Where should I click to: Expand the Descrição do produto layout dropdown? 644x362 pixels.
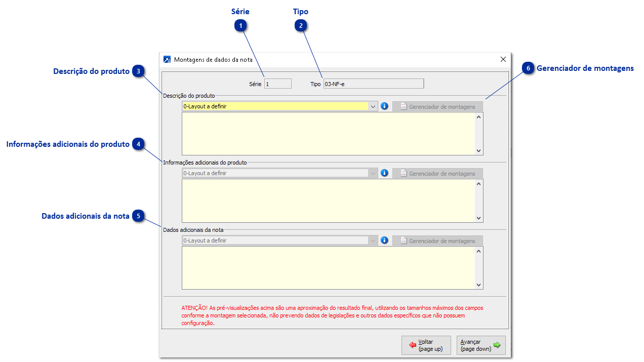click(x=373, y=106)
